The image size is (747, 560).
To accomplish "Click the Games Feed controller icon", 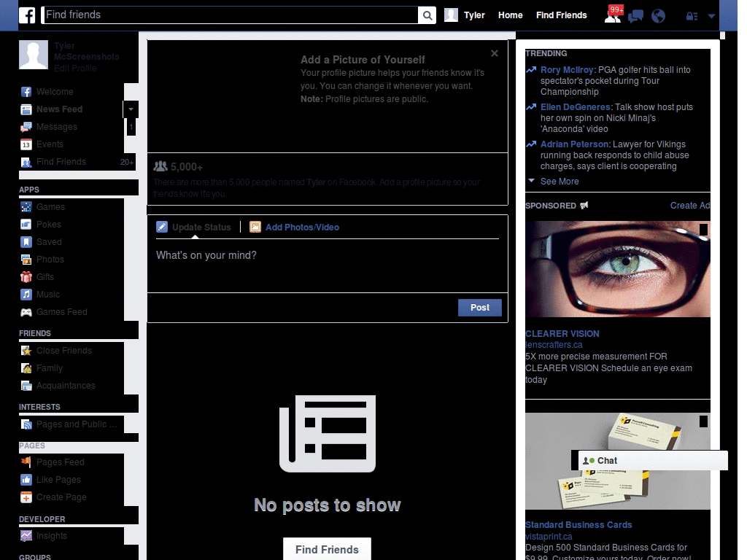I will tap(26, 312).
